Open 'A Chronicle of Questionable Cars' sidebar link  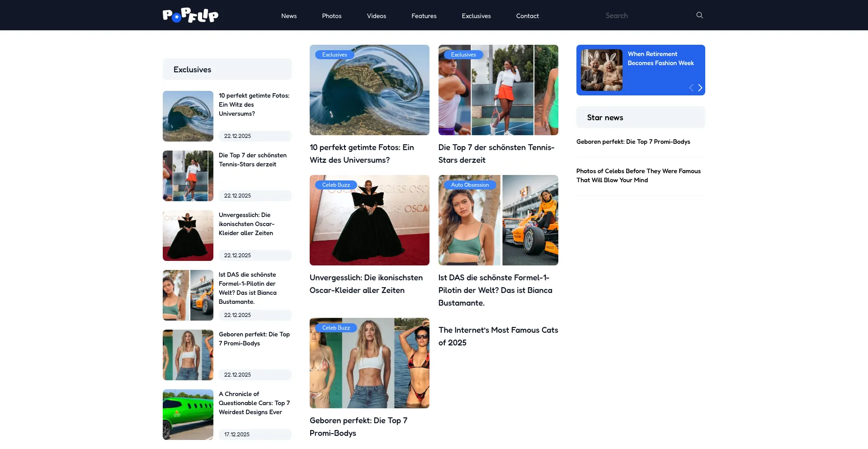[254, 403]
